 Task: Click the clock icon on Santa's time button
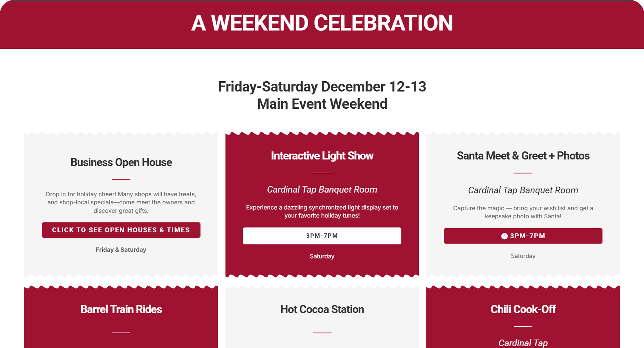[x=504, y=236]
